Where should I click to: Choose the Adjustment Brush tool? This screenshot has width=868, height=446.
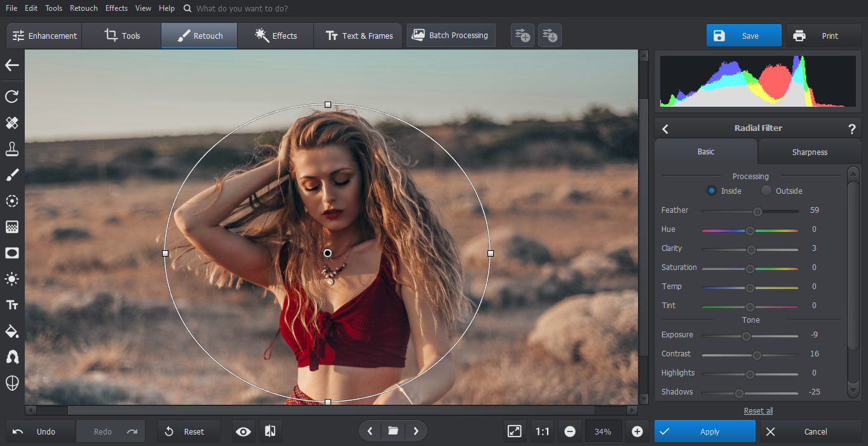(x=11, y=175)
